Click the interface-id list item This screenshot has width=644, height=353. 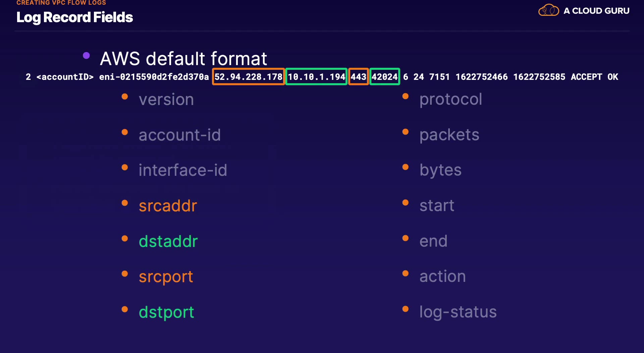pos(183,170)
